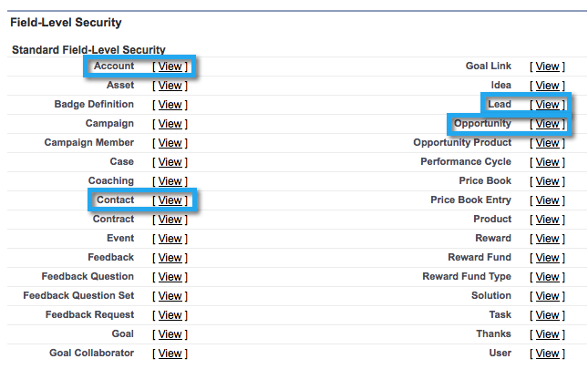The image size is (588, 369).
Task: Select the Account label text
Action: coord(114,66)
